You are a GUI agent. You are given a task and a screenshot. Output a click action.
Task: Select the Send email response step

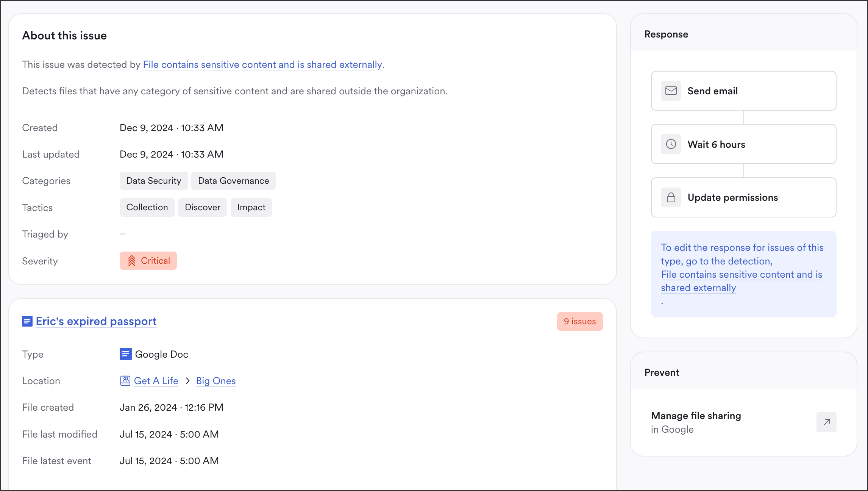pos(743,91)
